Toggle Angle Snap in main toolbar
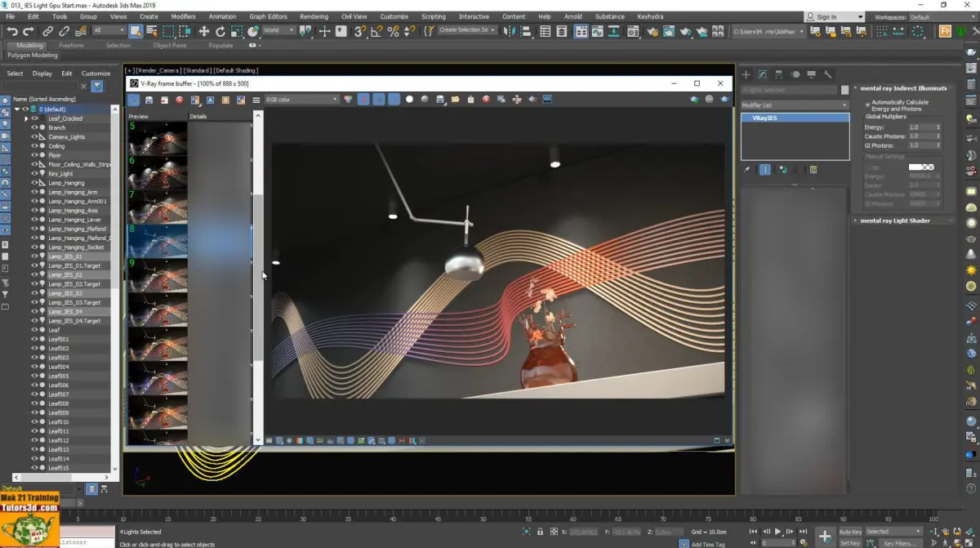980x548 pixels. tap(376, 31)
